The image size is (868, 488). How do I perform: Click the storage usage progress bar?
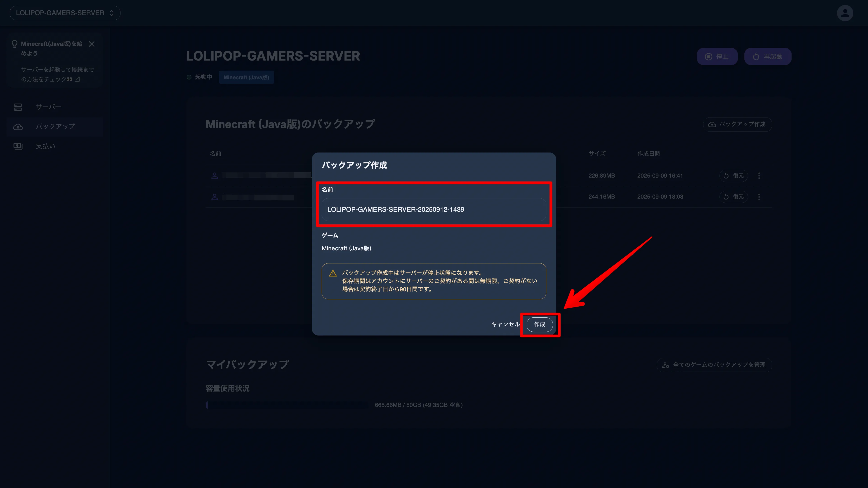coord(286,405)
